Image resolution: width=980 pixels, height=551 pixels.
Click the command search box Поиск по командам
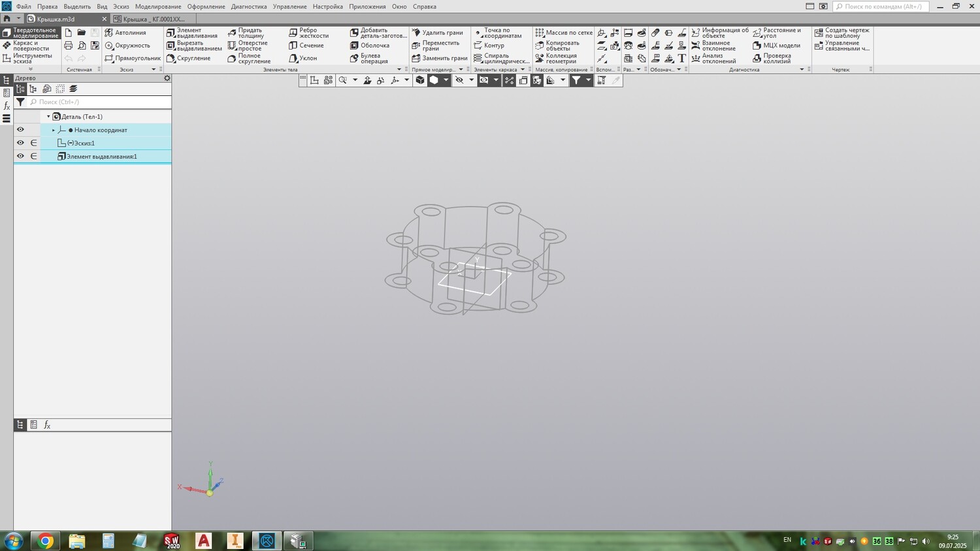pyautogui.click(x=881, y=7)
